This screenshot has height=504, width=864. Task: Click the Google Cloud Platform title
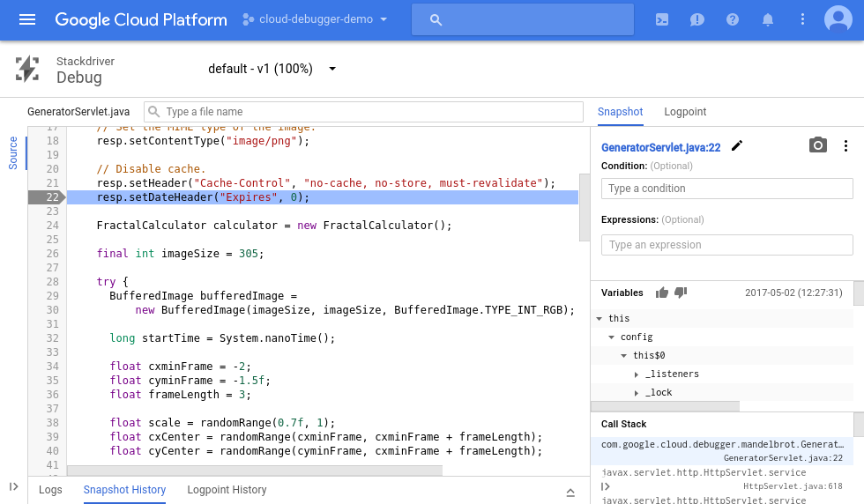140,20
